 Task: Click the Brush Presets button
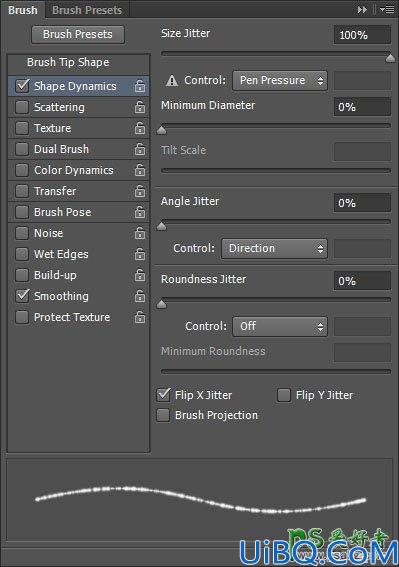point(78,34)
